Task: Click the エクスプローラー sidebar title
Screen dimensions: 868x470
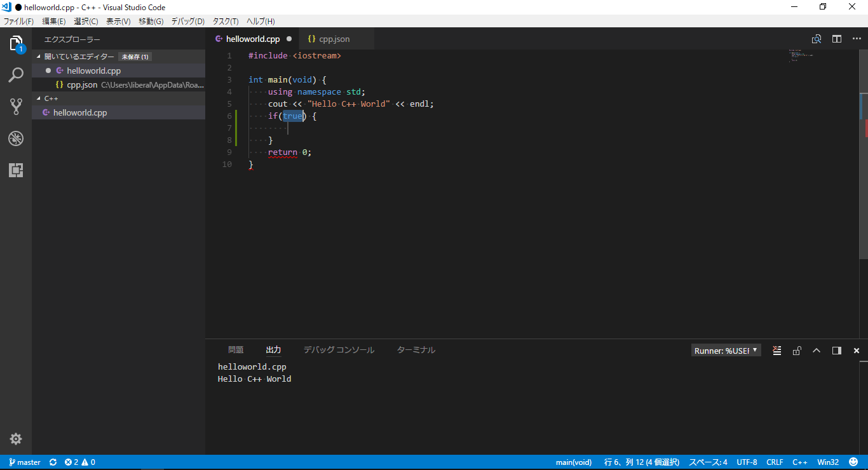Action: pyautogui.click(x=72, y=39)
